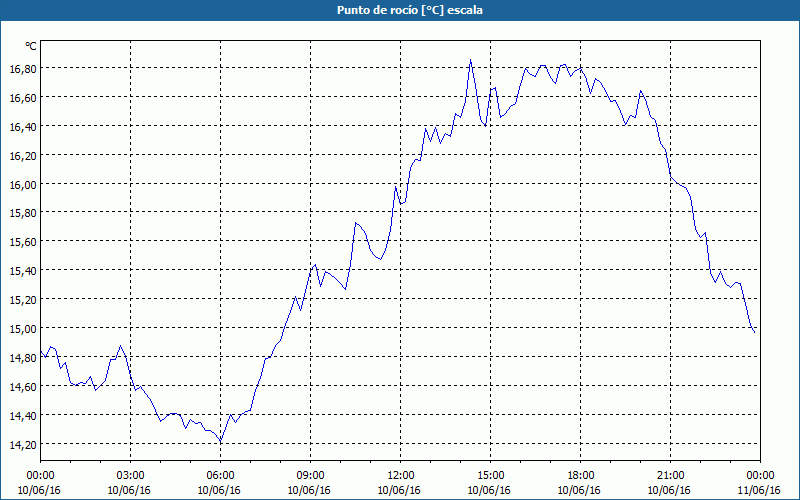The width and height of the screenshot is (800, 500).
Task: Click the 00:00 label above 10/06/16
Action: [x=40, y=476]
